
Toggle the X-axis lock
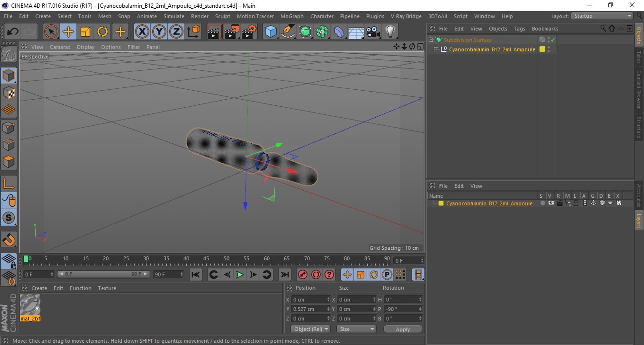pyautogui.click(x=142, y=32)
